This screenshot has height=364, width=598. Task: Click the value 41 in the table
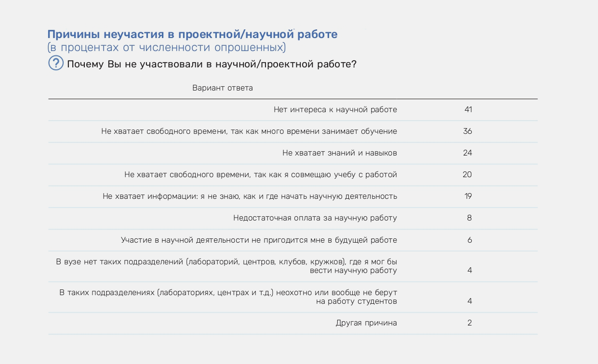(x=468, y=110)
